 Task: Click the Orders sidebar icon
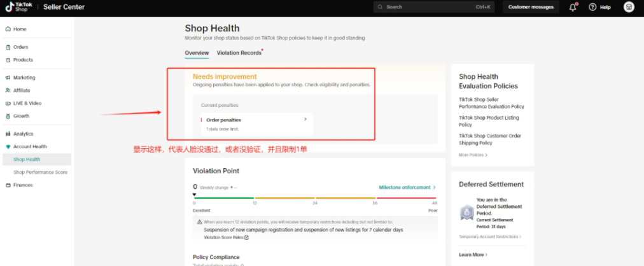tap(8, 47)
